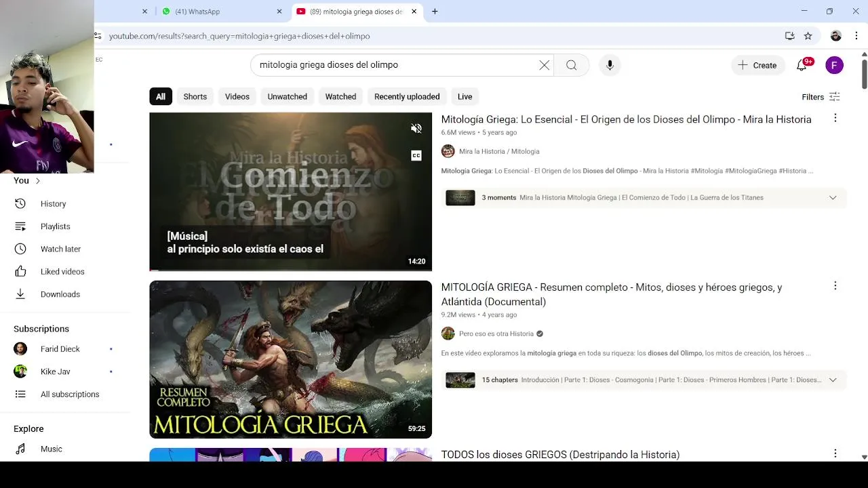Close the YouTube mitologia griega tab

(x=414, y=12)
